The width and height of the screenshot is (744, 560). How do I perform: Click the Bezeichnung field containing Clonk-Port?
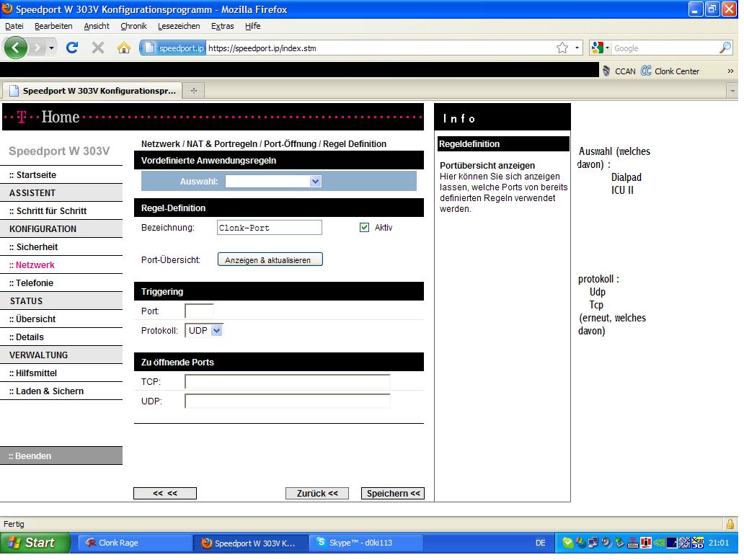(270, 228)
